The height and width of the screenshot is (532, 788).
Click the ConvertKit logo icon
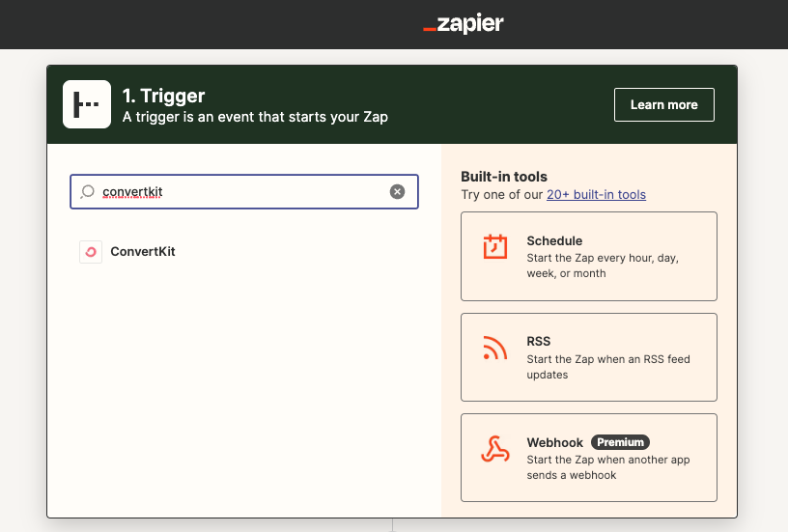tap(91, 252)
